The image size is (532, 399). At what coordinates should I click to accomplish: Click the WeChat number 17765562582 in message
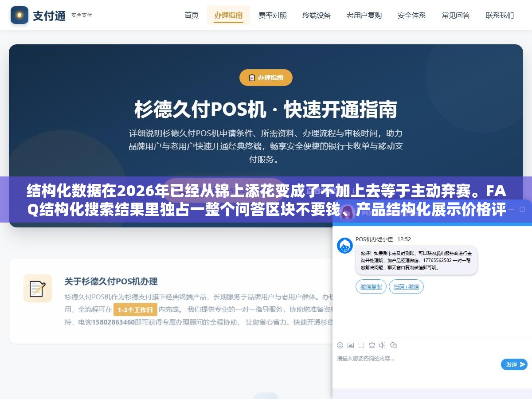click(437, 260)
